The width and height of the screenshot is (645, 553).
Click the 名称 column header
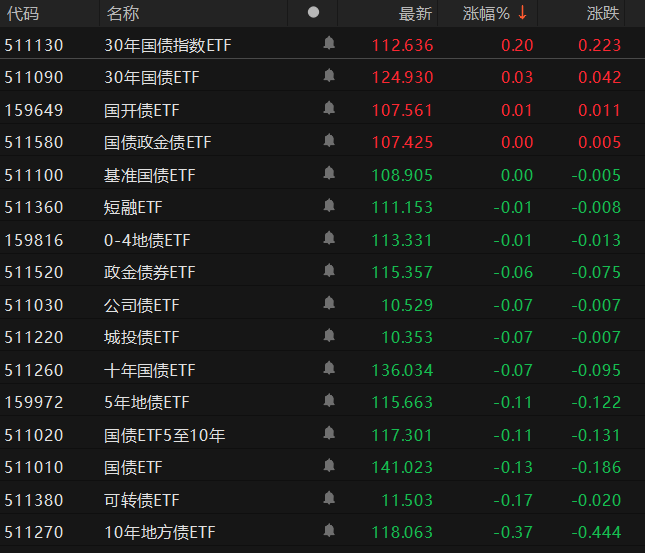point(123,13)
